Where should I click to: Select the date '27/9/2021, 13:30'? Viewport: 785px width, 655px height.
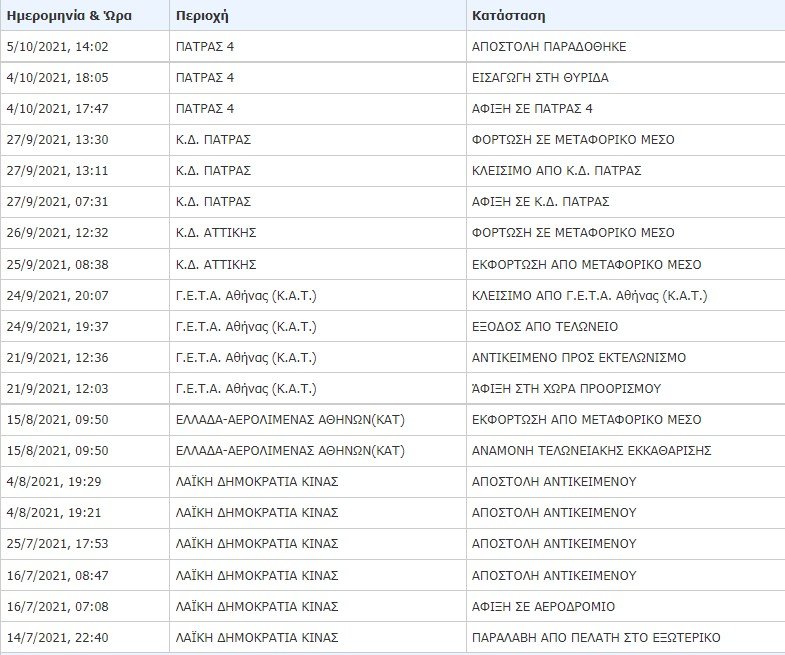[x=58, y=140]
